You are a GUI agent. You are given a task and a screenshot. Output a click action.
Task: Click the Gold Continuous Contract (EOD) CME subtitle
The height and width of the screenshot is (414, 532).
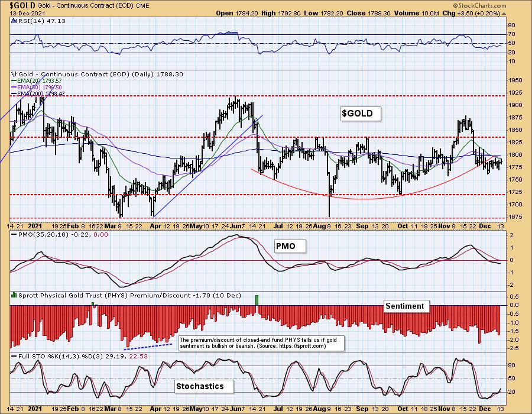point(93,5)
